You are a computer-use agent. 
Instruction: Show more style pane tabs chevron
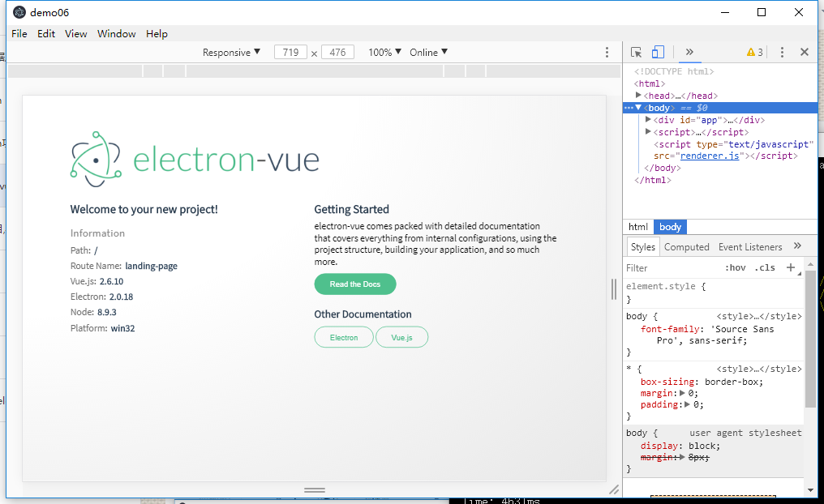(797, 246)
